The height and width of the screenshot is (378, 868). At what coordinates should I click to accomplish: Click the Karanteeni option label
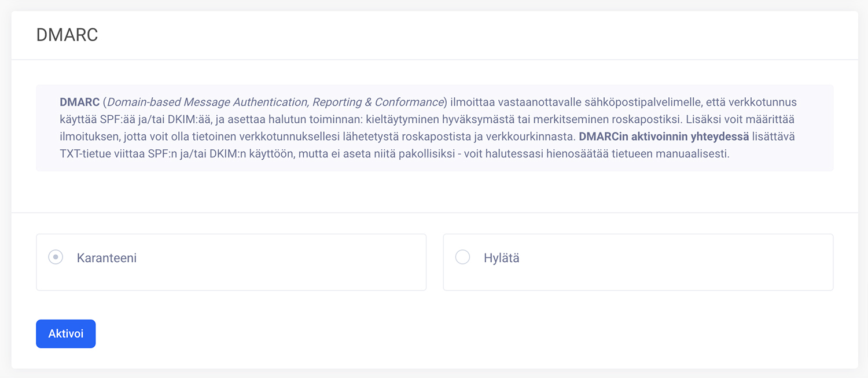coord(106,258)
